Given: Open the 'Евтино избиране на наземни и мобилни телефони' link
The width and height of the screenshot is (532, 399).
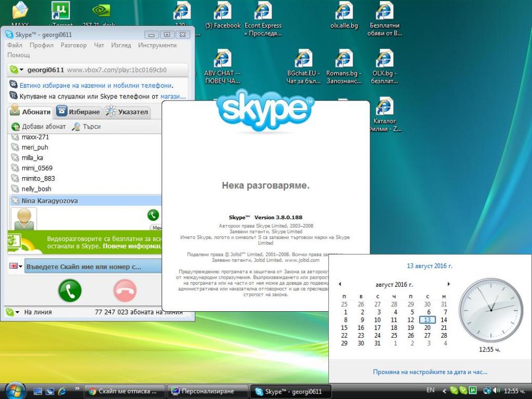Looking at the screenshot, I should (96, 86).
